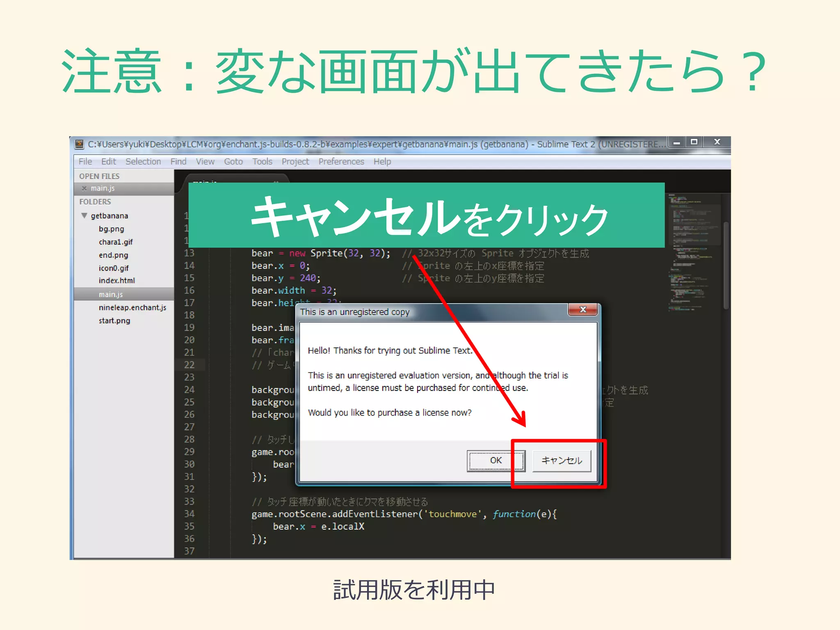Open end.png in the sidebar
This screenshot has height=630, width=840.
pos(113,255)
